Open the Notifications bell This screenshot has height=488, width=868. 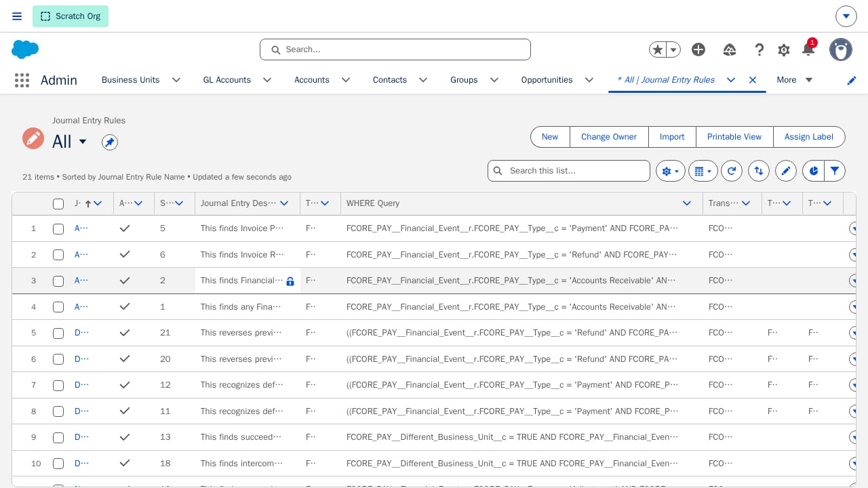[808, 49]
